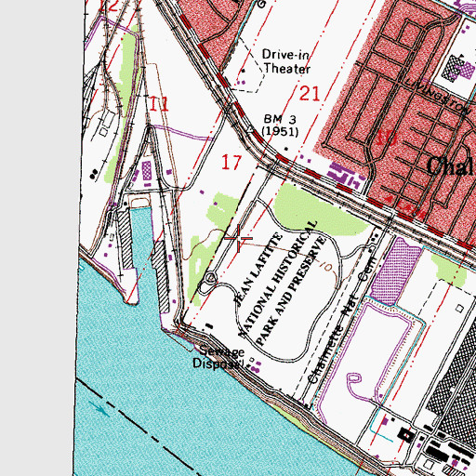This screenshot has height=476, width=476.
Task: Click the BM 3 (1951) benchmark label
Action: 280,126
